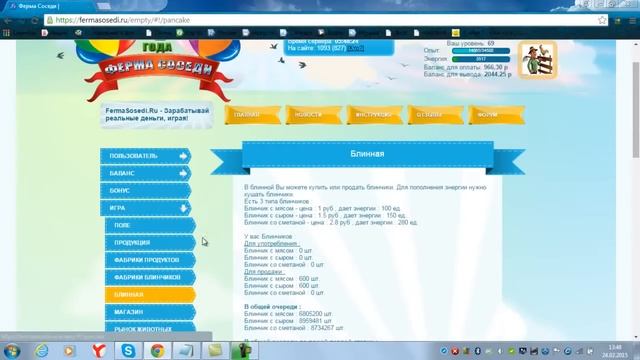Open the Chrome apps shortcut icon
Screen dimensions: 640x360
(x=6, y=33)
